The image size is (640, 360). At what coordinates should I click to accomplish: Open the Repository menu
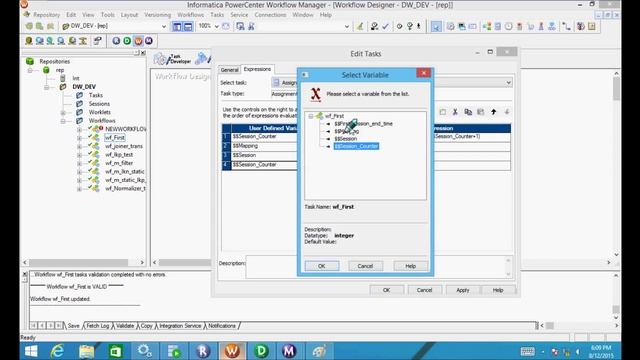tap(47, 15)
